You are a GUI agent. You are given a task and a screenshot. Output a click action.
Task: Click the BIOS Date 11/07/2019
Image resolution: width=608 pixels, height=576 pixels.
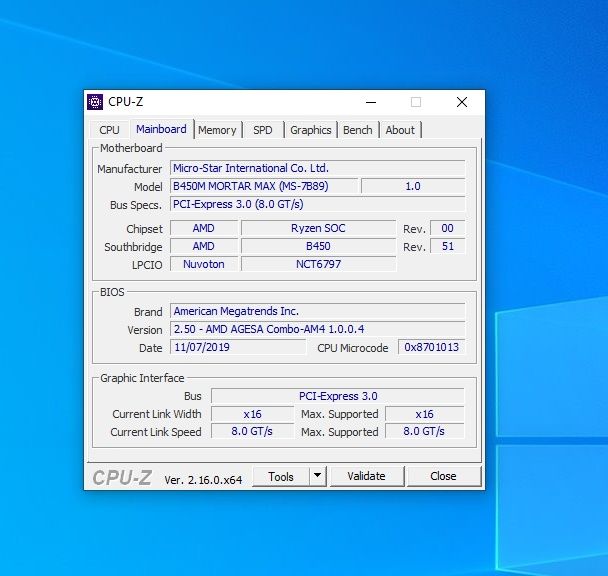(x=238, y=347)
